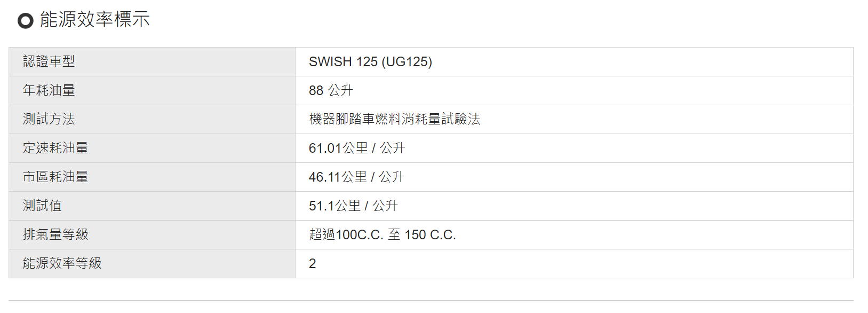Image resolution: width=868 pixels, height=313 pixels.
Task: Click the 46.11公里 / 公升 value
Action: (356, 177)
